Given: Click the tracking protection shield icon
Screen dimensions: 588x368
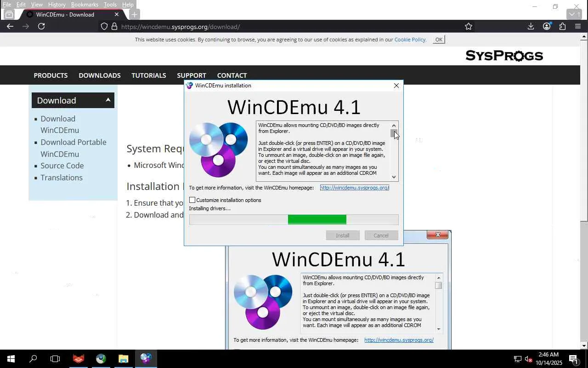Looking at the screenshot, I should 104,26.
